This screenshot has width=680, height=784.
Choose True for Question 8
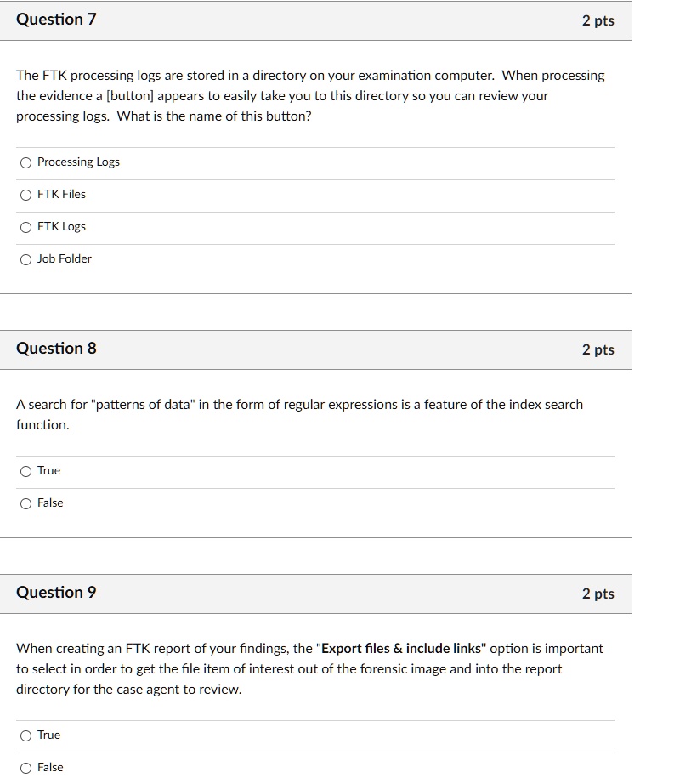[26, 470]
